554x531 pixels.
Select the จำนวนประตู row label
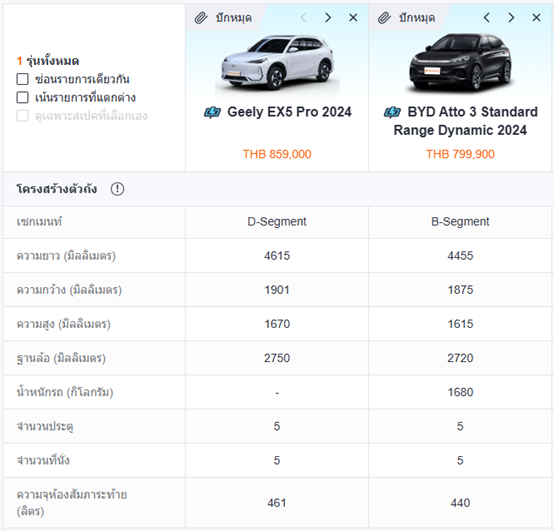(x=45, y=426)
